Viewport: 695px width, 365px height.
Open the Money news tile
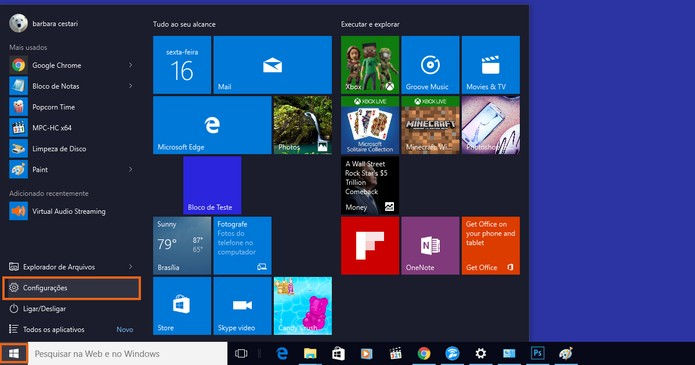pos(370,185)
